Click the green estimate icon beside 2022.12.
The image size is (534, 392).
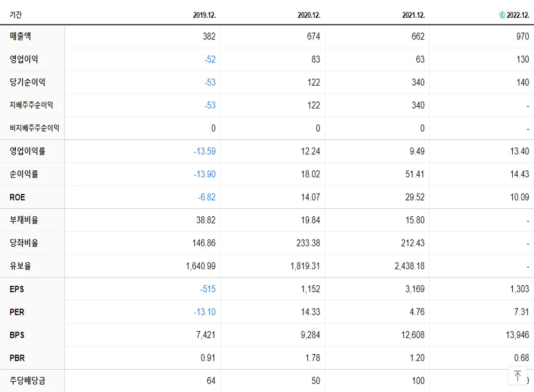[x=502, y=15]
